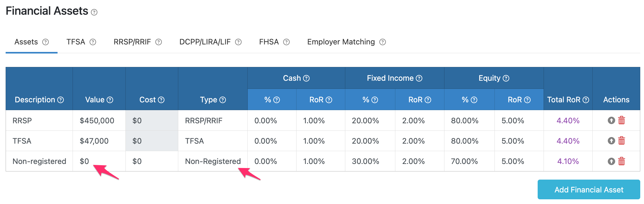Open Equity RoR column help icon
The height and width of the screenshot is (204, 644).
pyautogui.click(x=527, y=100)
